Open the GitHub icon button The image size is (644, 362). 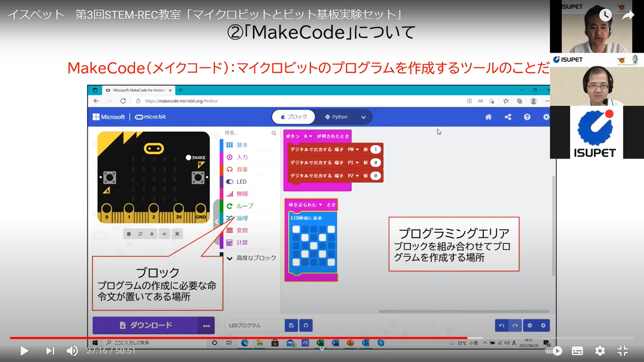click(306, 325)
